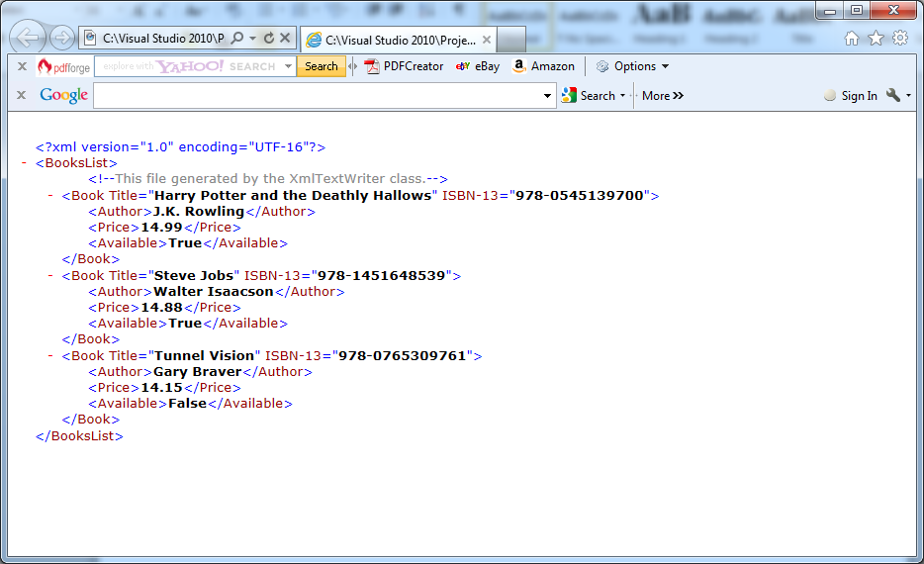Expand Google search history dropdown arrow

547,95
